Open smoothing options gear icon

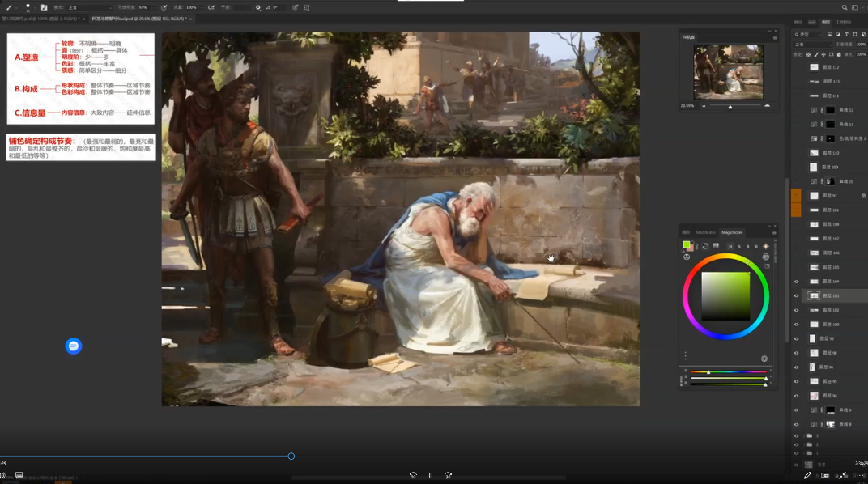coord(258,8)
